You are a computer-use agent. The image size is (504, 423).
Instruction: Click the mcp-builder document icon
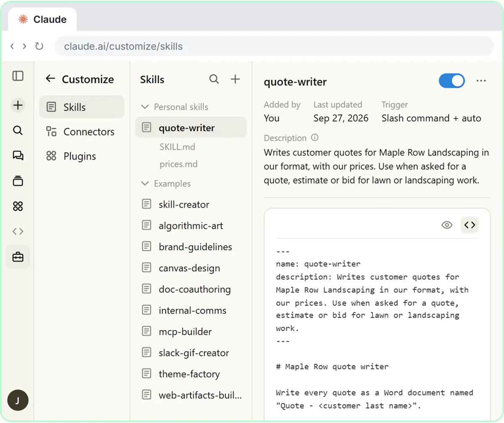[x=146, y=331]
